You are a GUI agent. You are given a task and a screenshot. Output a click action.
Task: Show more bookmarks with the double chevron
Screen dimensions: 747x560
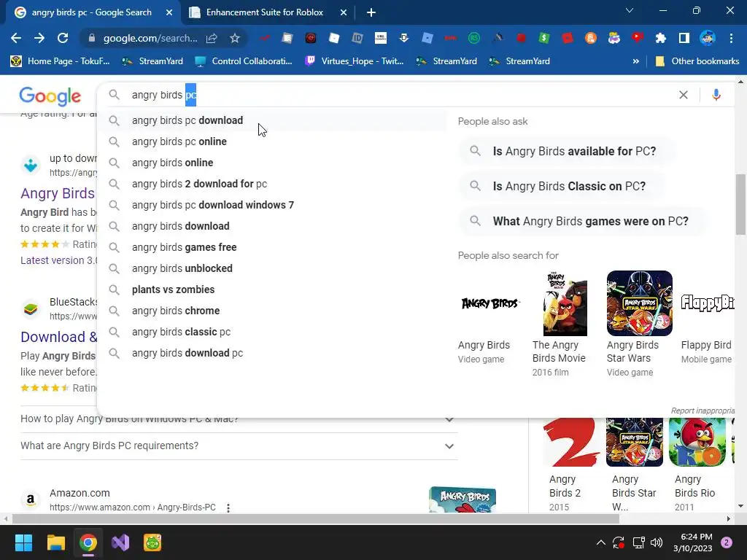click(635, 61)
